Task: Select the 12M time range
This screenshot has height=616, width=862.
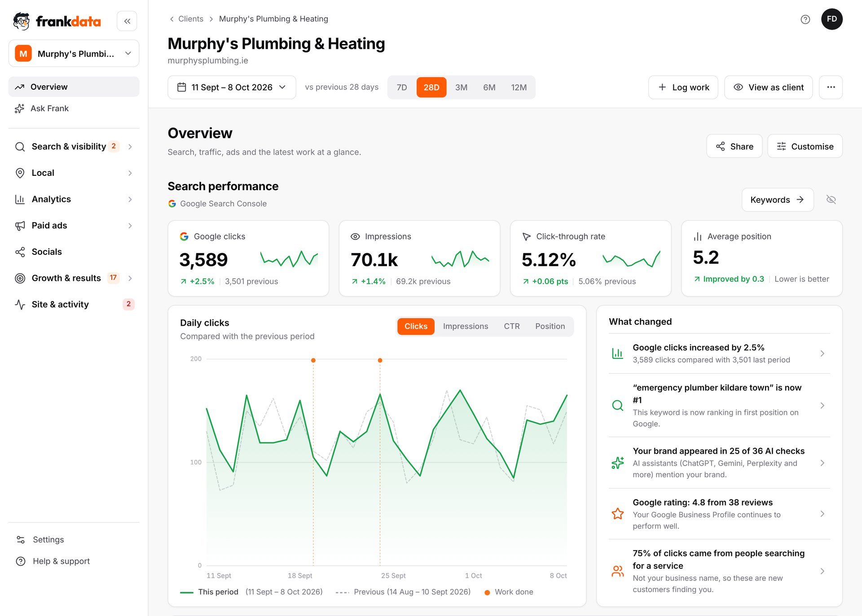Action: [x=519, y=87]
